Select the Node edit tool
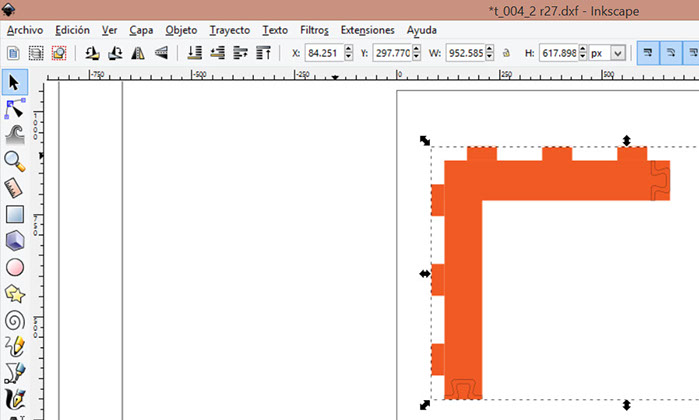 pos(14,109)
